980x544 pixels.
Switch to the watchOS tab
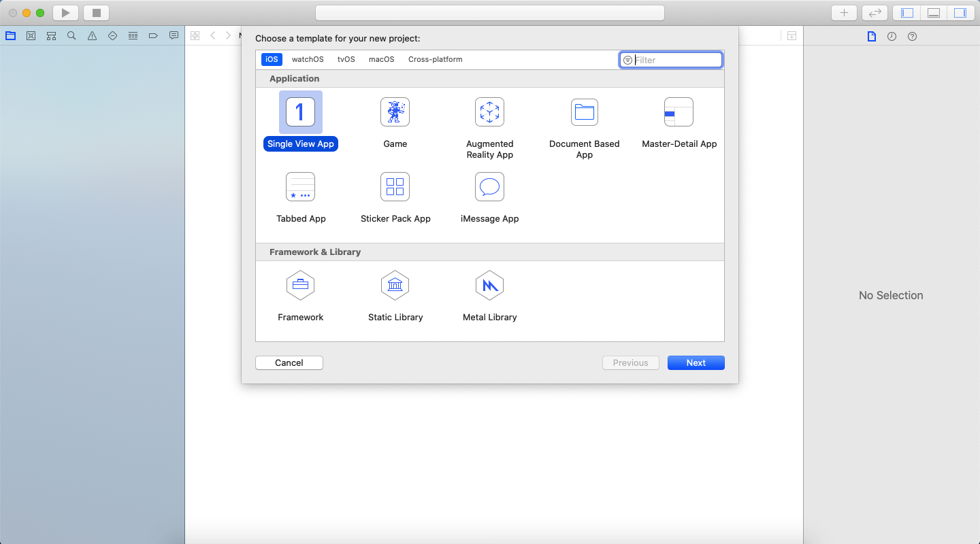308,59
